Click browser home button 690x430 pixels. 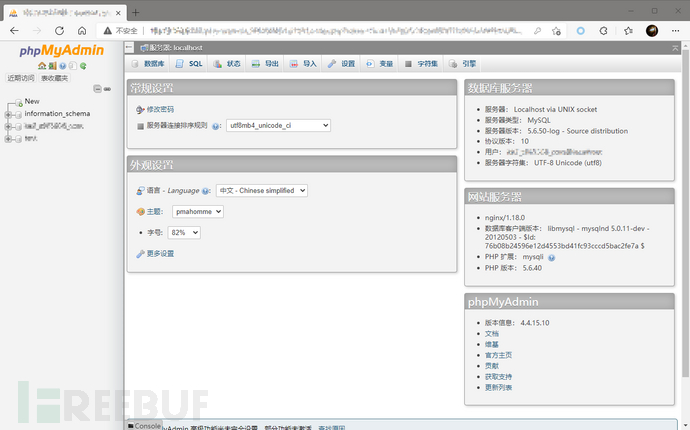click(x=82, y=30)
